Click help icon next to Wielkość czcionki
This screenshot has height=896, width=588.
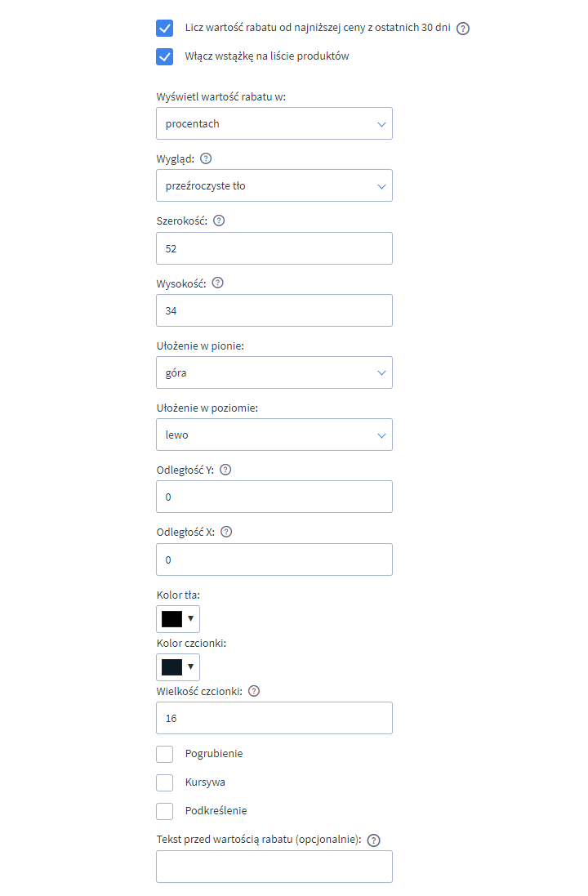click(x=254, y=691)
